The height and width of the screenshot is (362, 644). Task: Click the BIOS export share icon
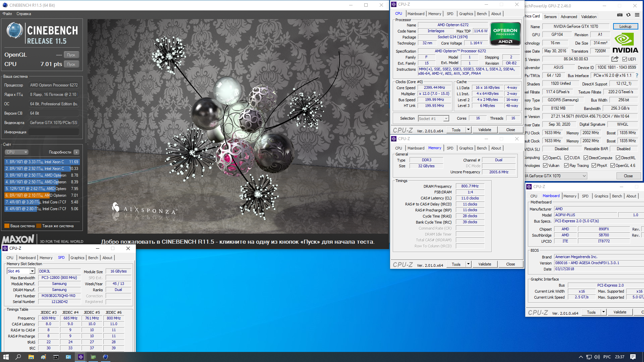point(615,59)
